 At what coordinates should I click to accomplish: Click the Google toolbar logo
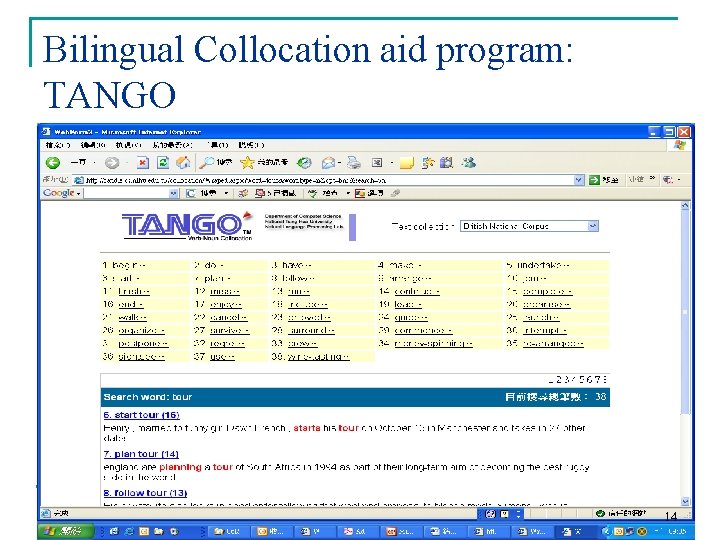[x=58, y=193]
